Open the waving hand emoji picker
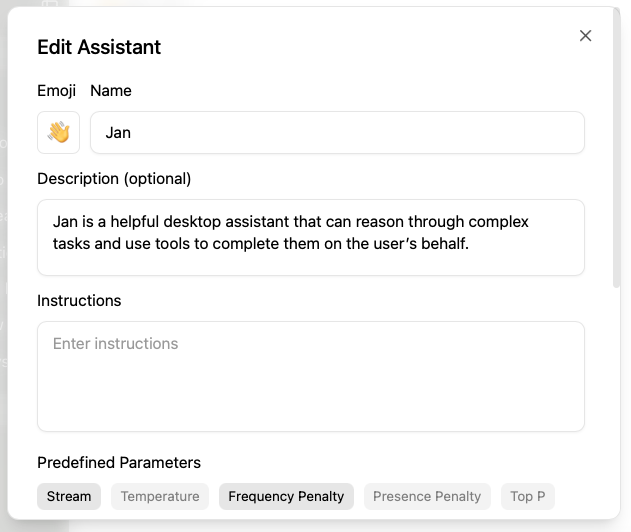The width and height of the screenshot is (631, 532). click(58, 133)
